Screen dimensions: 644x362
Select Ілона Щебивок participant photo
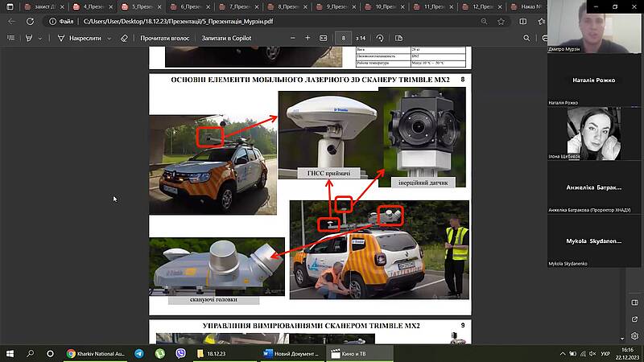click(x=594, y=134)
